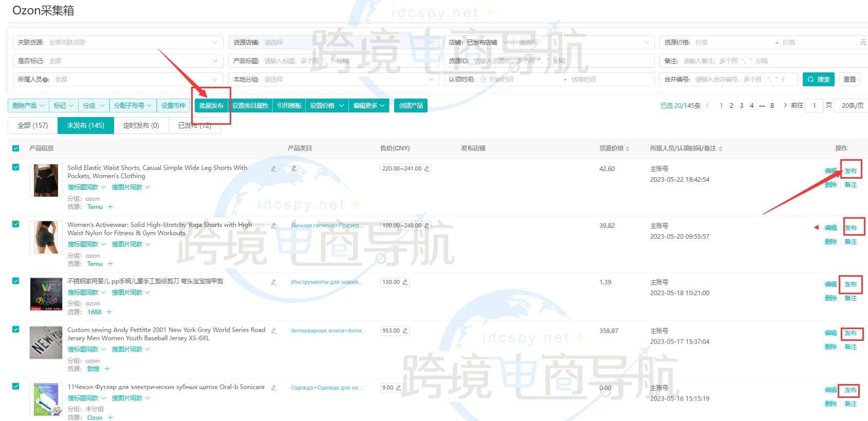Uncheck Custom sewing Andy Pettitte jersey checkbox
868x421 pixels.
(x=16, y=330)
